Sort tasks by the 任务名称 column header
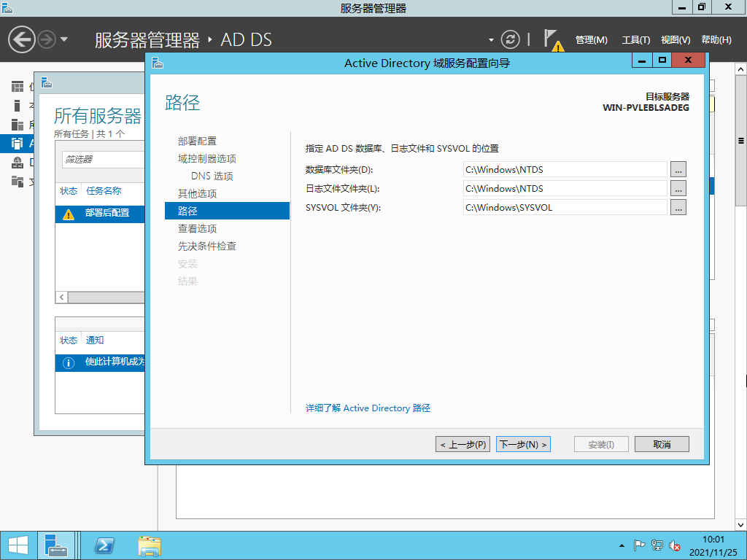The width and height of the screenshot is (747, 560). pyautogui.click(x=104, y=191)
